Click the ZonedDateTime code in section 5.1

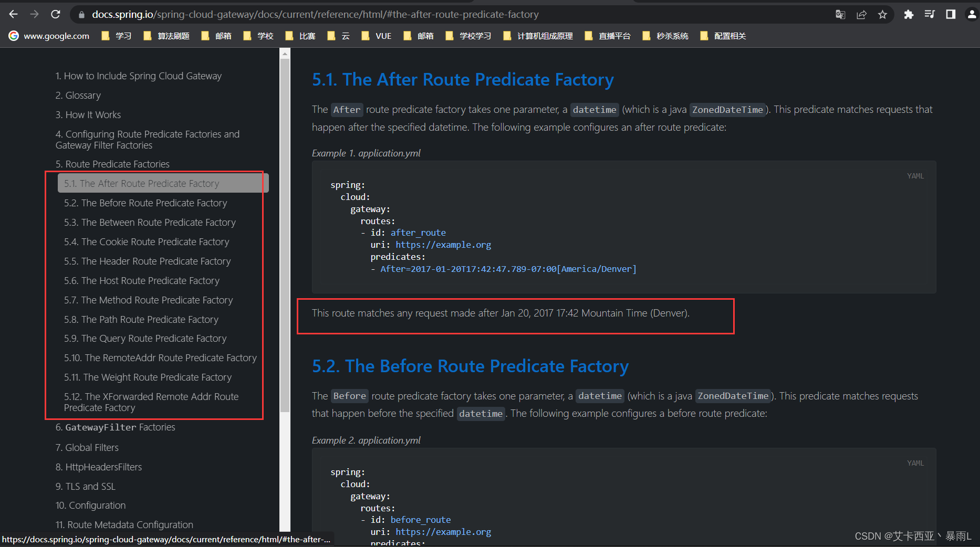[727, 110]
